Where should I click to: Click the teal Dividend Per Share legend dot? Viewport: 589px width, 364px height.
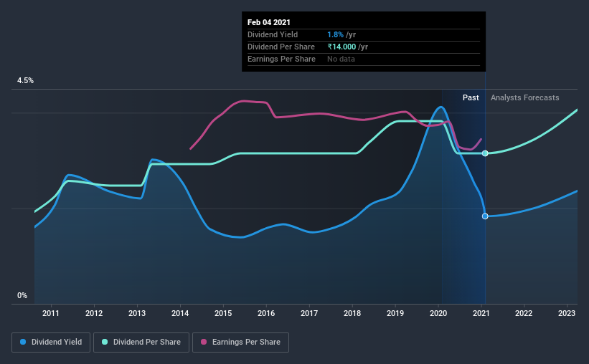pos(105,342)
